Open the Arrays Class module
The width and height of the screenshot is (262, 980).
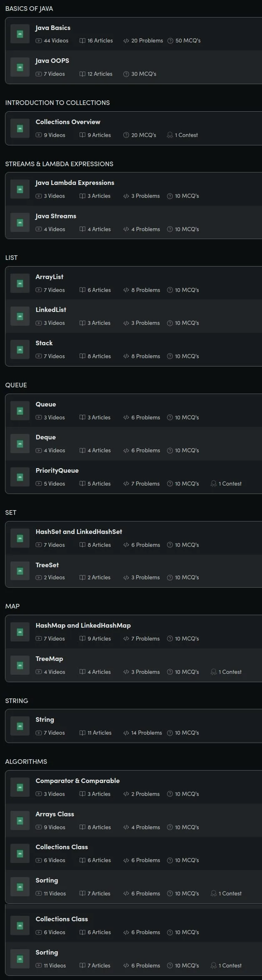click(134, 820)
